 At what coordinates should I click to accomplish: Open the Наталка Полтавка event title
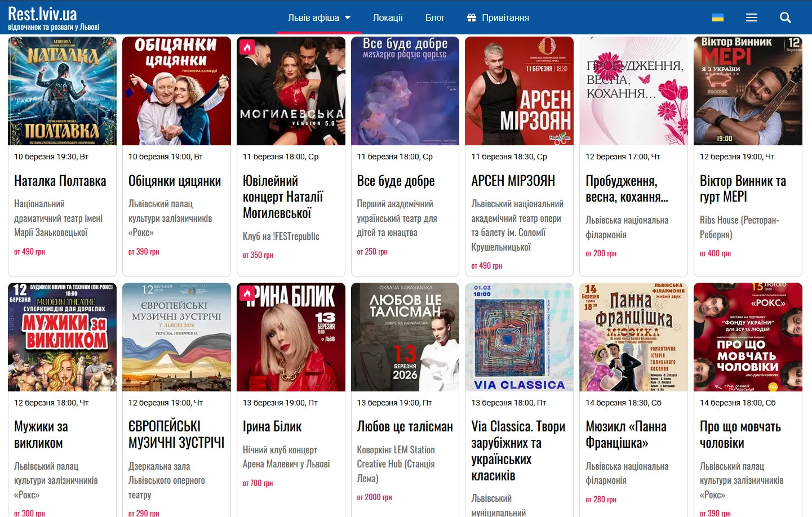[x=60, y=181]
